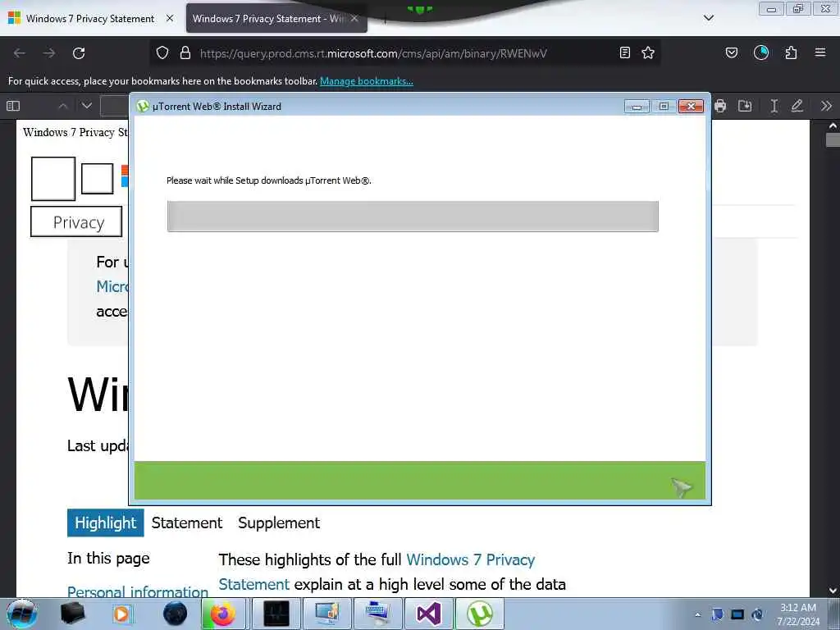Viewport: 840px width, 630px height.
Task: Maximize the uTorrent Install Wizard
Action: 664,106
